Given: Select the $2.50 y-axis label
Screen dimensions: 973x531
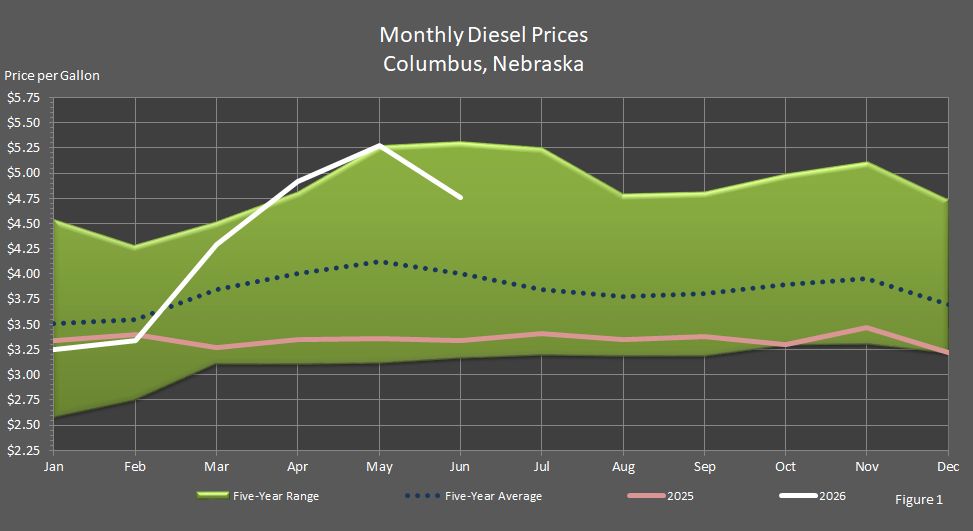Looking at the screenshot, I should tap(24, 425).
